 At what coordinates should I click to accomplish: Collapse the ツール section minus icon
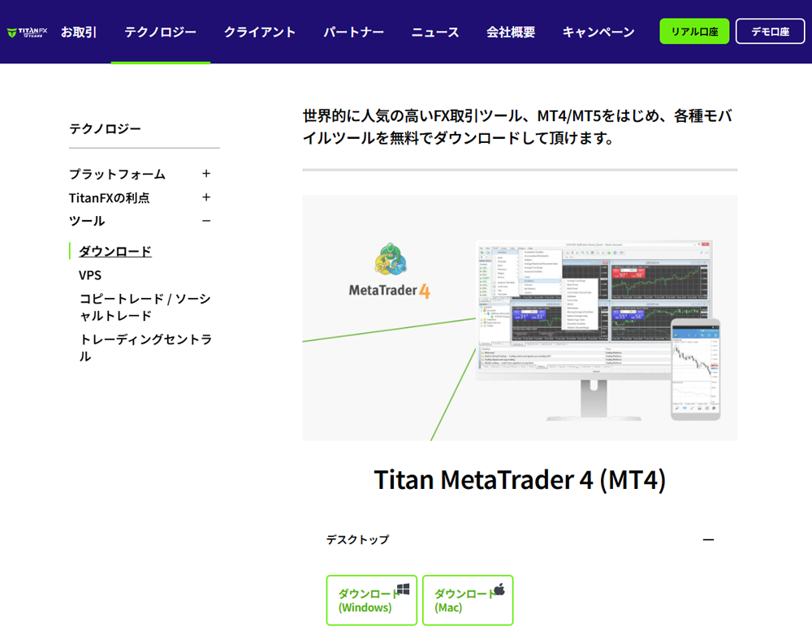point(206,221)
